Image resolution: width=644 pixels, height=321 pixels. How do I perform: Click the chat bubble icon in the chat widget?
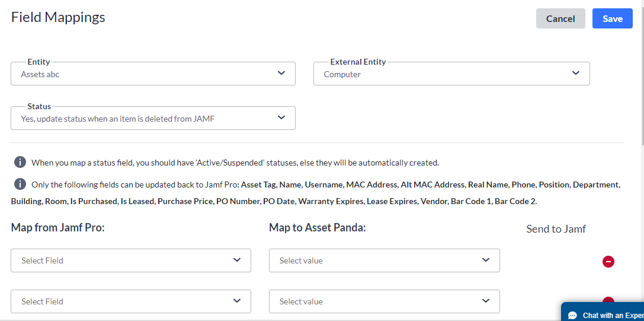[x=572, y=315]
